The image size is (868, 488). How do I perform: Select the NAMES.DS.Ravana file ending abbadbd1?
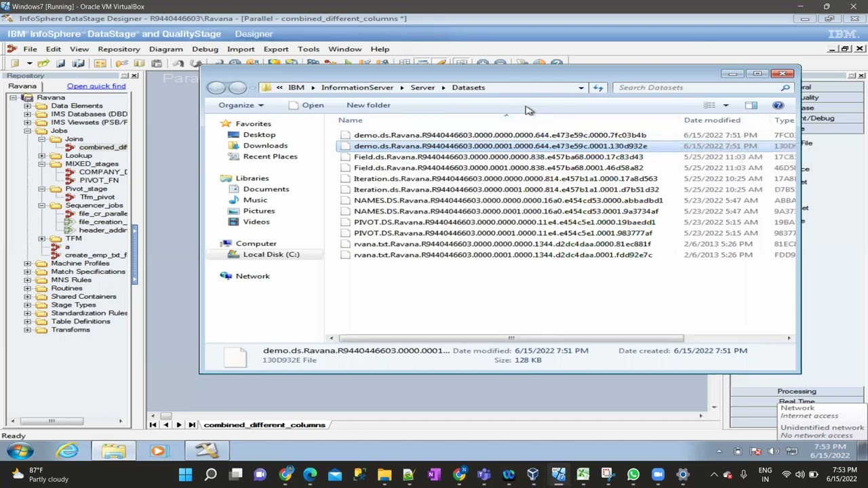pyautogui.click(x=508, y=200)
